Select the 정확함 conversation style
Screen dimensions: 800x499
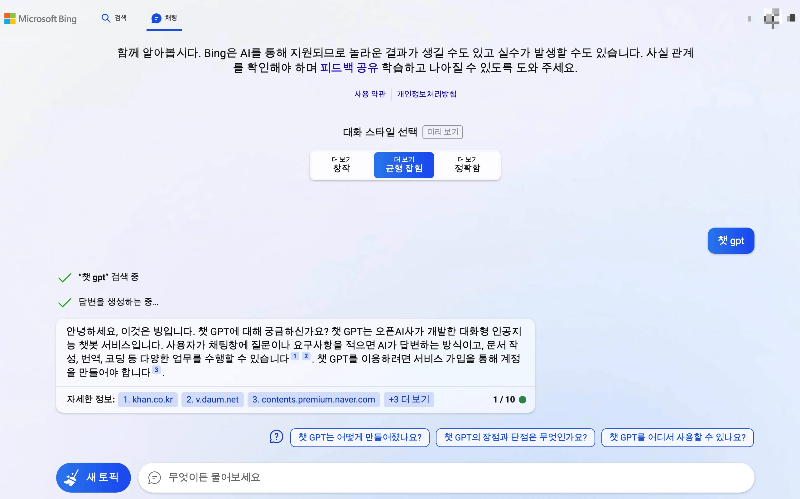tap(467, 165)
